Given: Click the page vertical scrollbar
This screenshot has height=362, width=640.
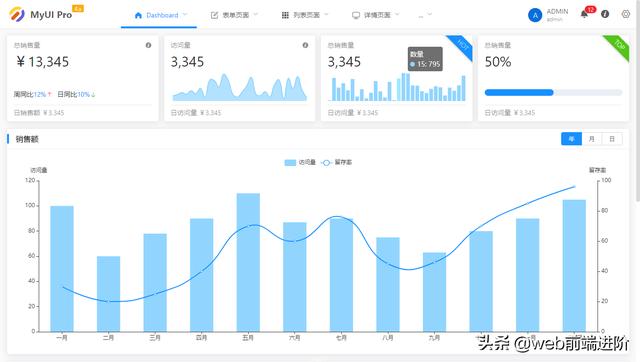Looking at the screenshot, I should [x=638, y=100].
